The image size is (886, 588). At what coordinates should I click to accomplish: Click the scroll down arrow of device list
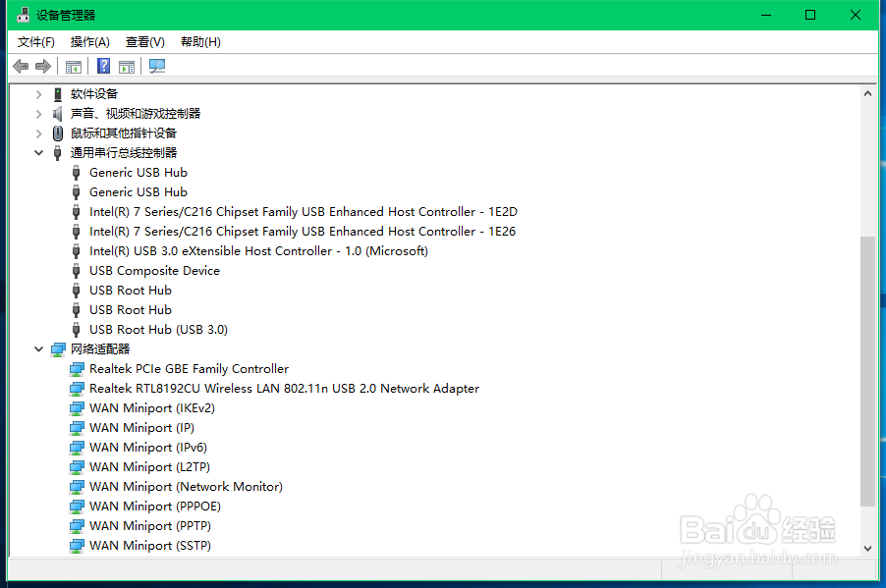click(867, 549)
